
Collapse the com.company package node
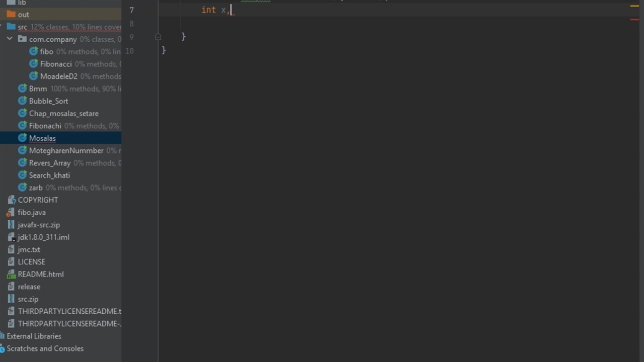point(10,39)
